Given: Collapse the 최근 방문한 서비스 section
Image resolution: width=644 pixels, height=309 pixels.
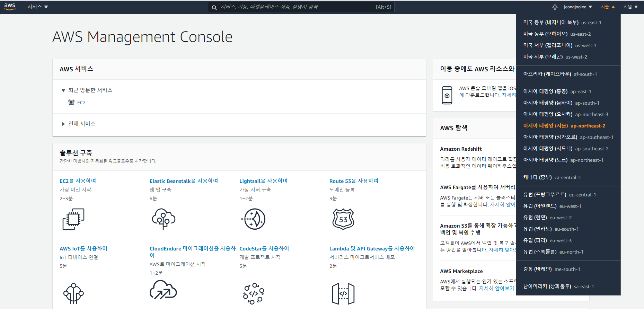Looking at the screenshot, I should pyautogui.click(x=87, y=90).
